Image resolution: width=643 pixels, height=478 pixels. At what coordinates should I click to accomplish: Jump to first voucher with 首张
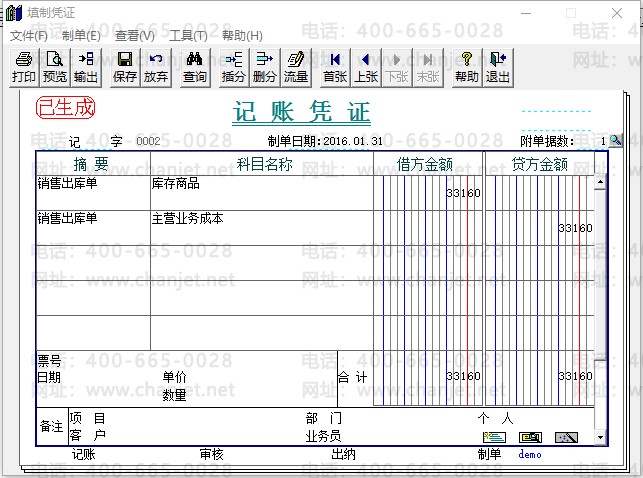coord(335,67)
